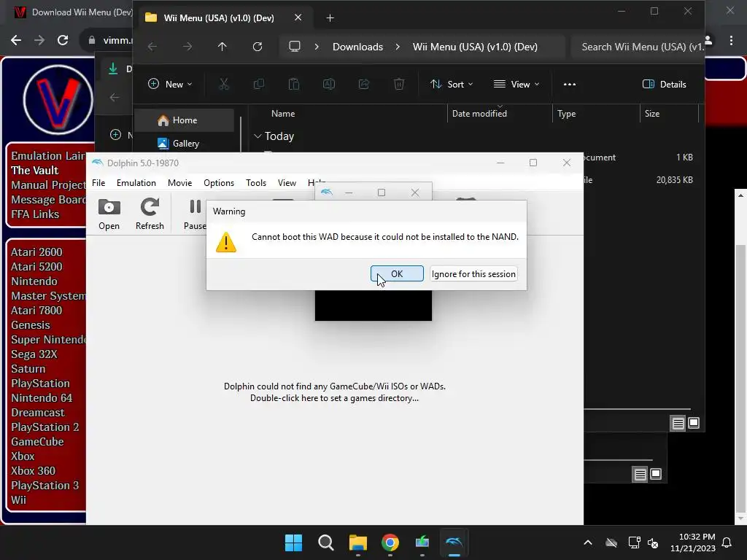Image resolution: width=747 pixels, height=560 pixels.
Task: Sort by Name column header
Action: click(x=283, y=113)
